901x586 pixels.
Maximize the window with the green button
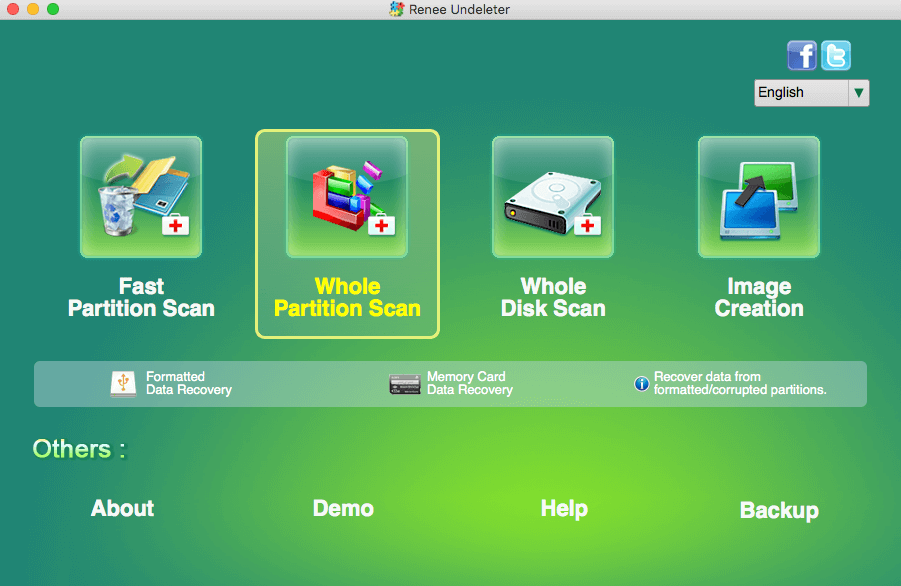point(53,9)
